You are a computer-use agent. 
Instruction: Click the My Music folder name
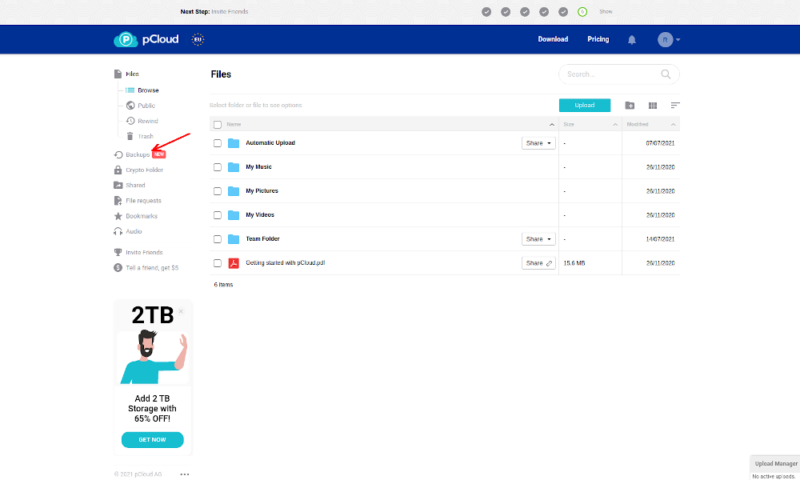point(259,167)
